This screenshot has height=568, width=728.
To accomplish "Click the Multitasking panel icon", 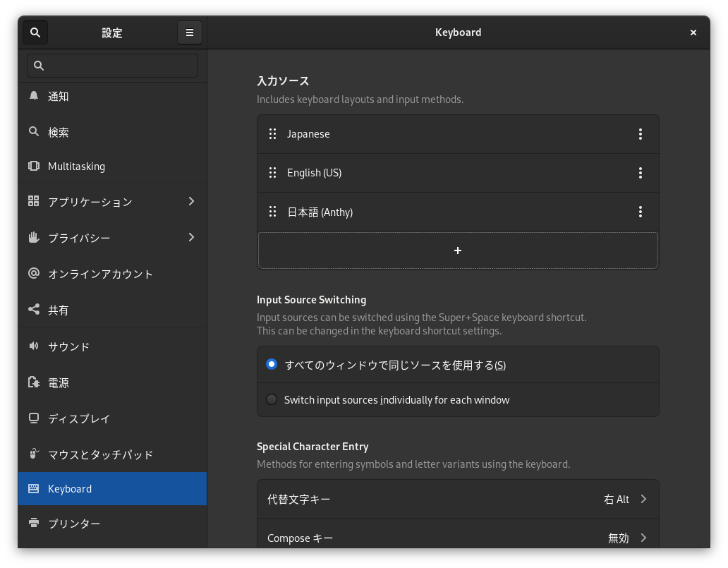I will tap(33, 166).
